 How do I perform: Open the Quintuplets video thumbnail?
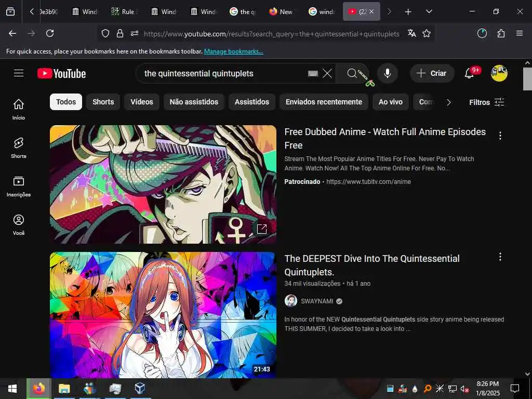click(163, 315)
